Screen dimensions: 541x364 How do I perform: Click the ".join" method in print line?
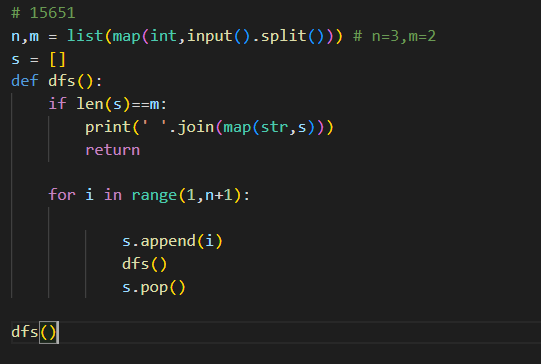click(x=192, y=127)
